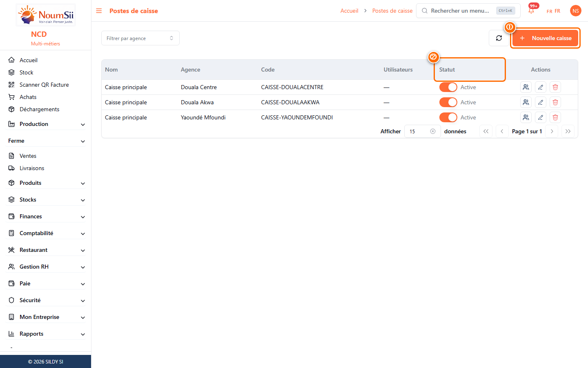The image size is (588, 368).
Task: Toggle status of Douala Centre caisse
Action: pos(448,87)
